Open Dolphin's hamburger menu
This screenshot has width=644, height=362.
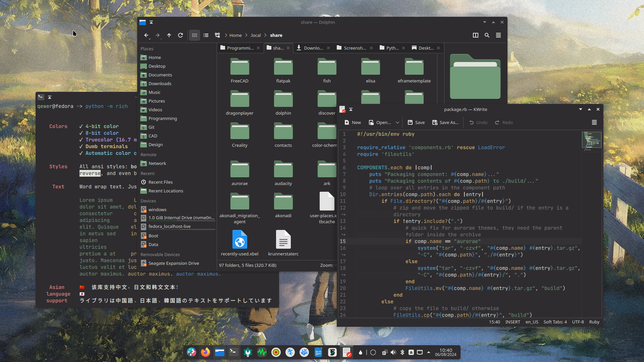pos(498,35)
